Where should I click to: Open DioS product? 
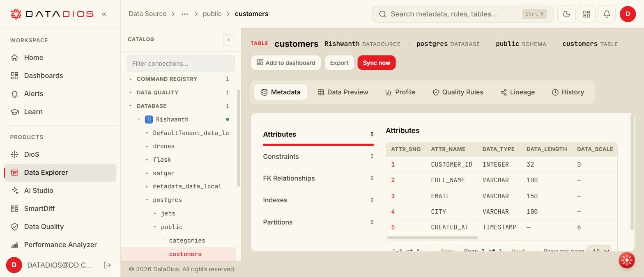[60, 154]
